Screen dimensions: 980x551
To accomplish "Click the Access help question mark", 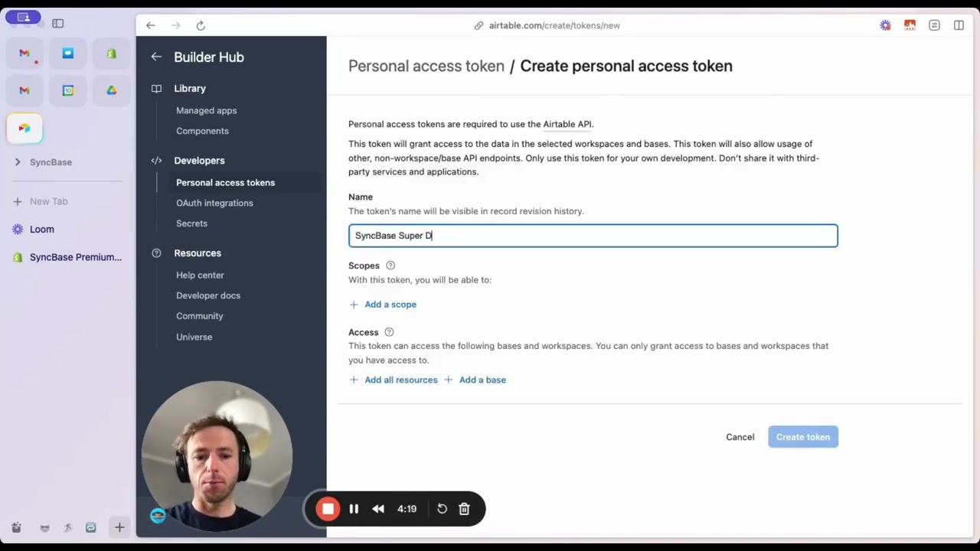I will [389, 332].
